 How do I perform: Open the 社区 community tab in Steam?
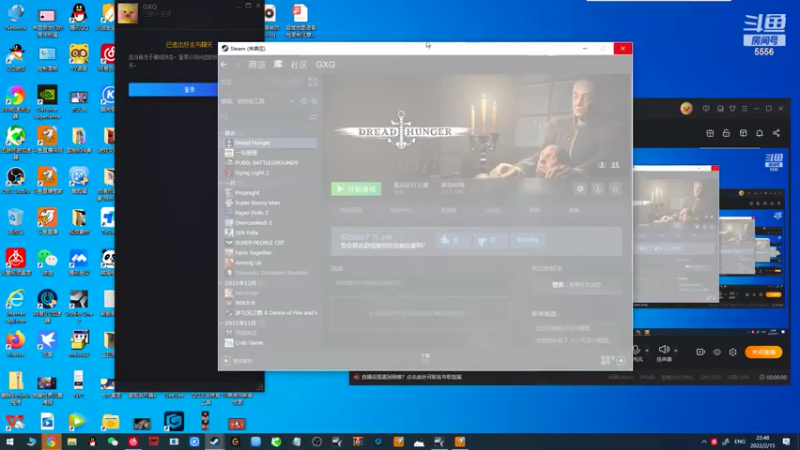coord(298,65)
